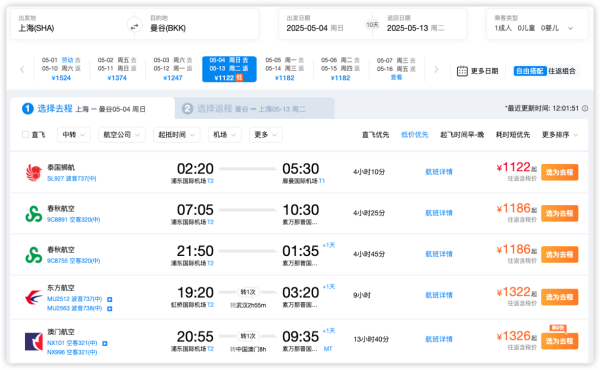Expand the 更多 filter dropdown
Image resolution: width=600 pixels, height=370 pixels.
[x=266, y=135]
